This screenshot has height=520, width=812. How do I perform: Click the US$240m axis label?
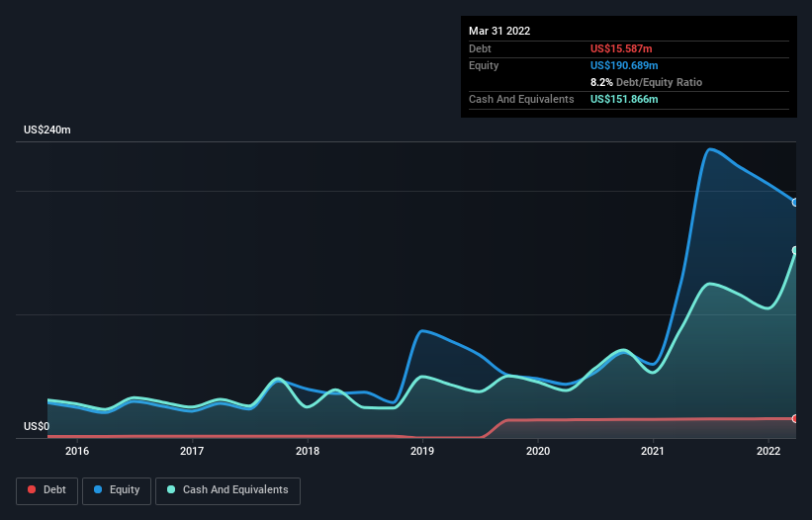click(47, 130)
